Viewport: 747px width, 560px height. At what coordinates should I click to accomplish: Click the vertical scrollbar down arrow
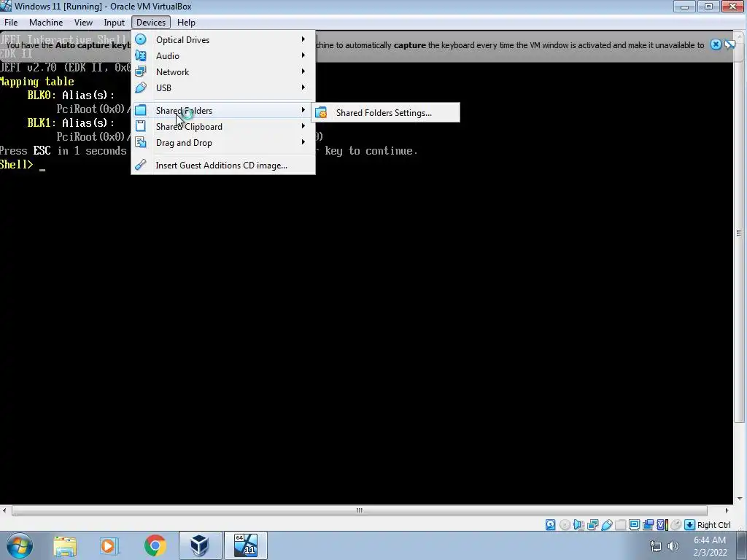pyautogui.click(x=739, y=499)
